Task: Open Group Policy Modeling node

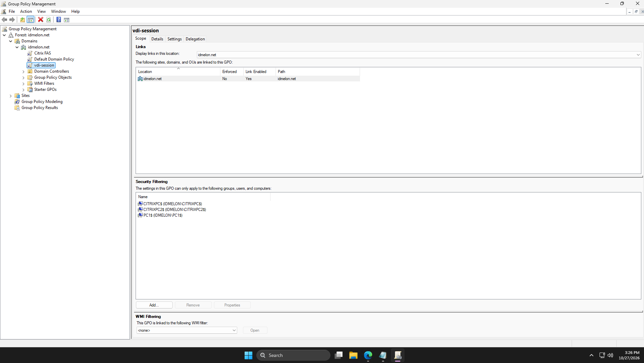Action: click(x=42, y=102)
